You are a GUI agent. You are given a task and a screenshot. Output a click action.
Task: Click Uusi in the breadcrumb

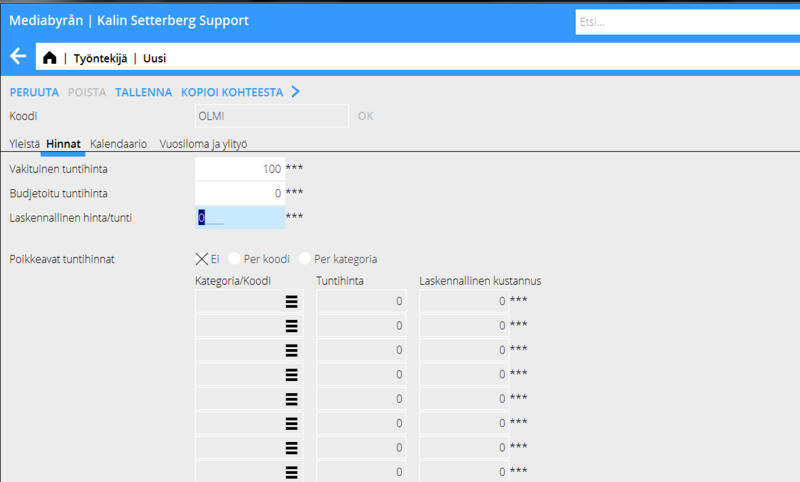pyautogui.click(x=155, y=58)
